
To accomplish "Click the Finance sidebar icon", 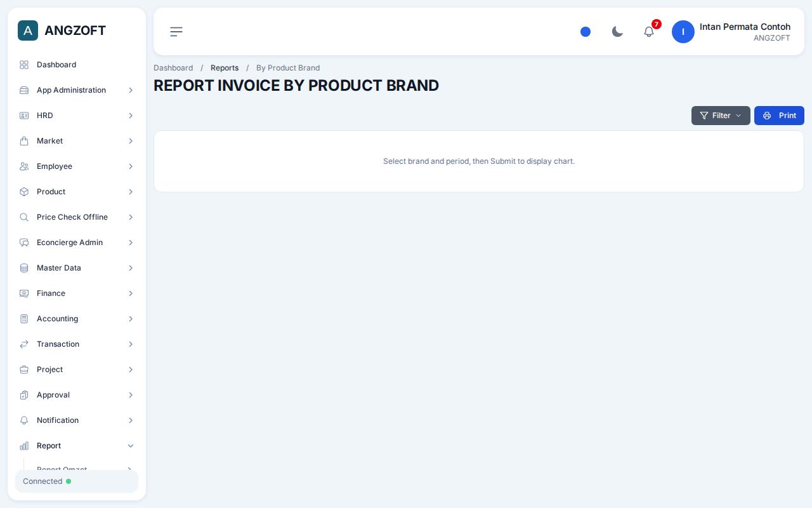I will click(24, 293).
